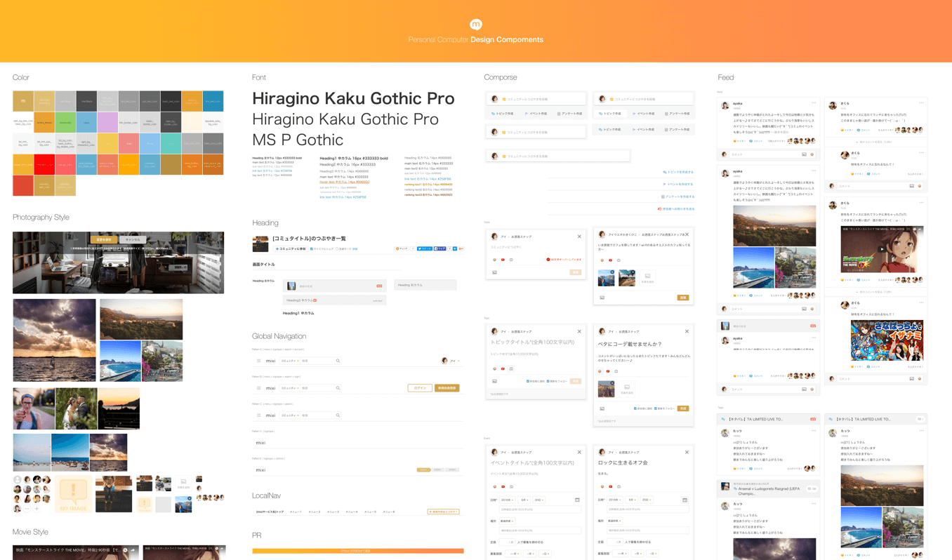
Task: Open the hamburger menu in Pattern C navigation
Action: click(x=259, y=415)
